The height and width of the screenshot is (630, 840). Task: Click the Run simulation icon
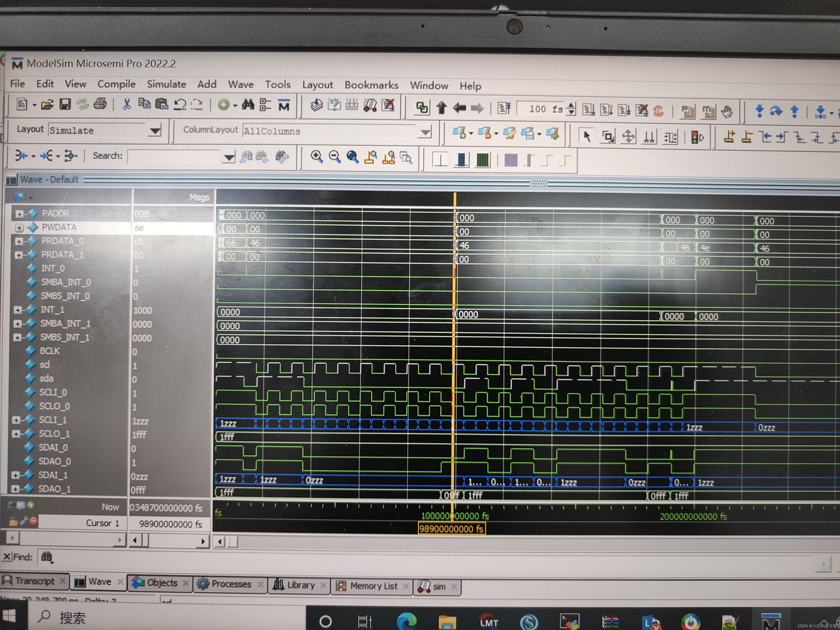pos(589,110)
